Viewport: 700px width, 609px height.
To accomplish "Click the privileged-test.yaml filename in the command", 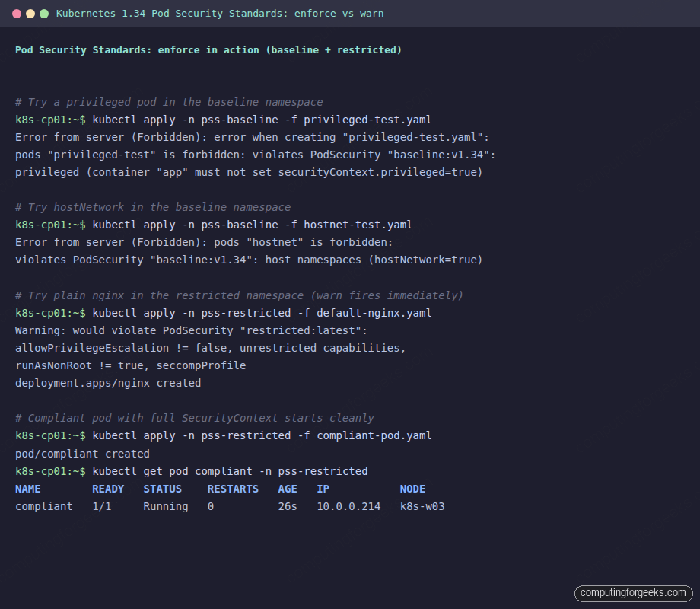I will coord(367,120).
